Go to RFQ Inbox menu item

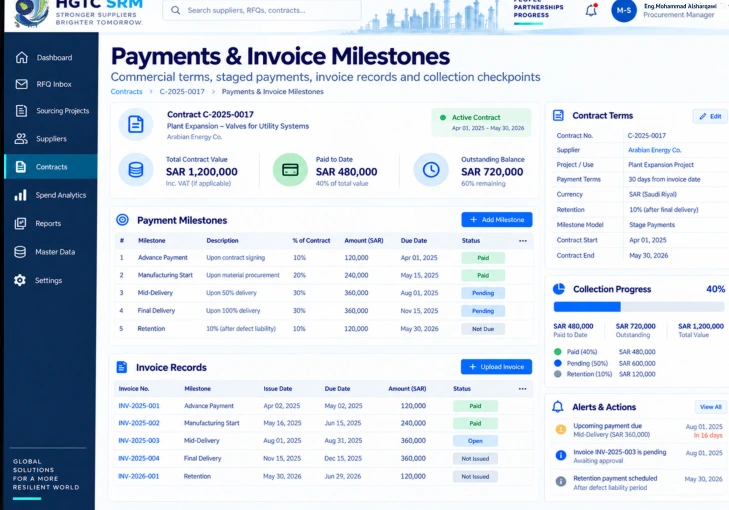coord(51,84)
